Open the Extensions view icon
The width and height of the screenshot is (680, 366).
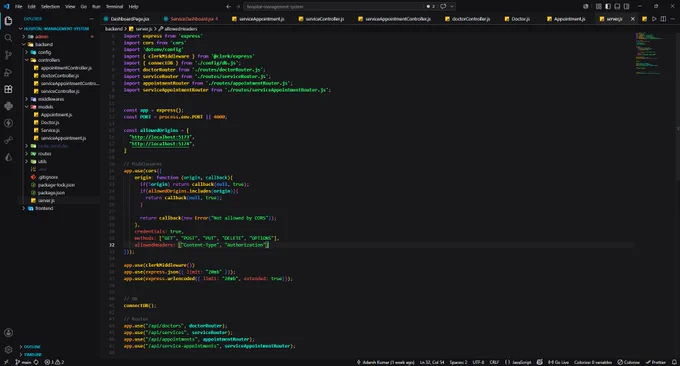pyautogui.click(x=8, y=89)
